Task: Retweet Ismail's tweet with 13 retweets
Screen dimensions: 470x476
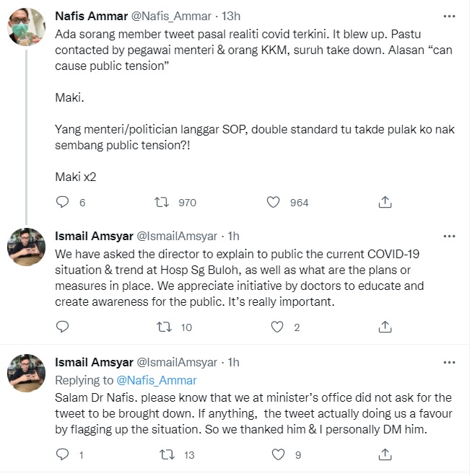Action: [165, 454]
